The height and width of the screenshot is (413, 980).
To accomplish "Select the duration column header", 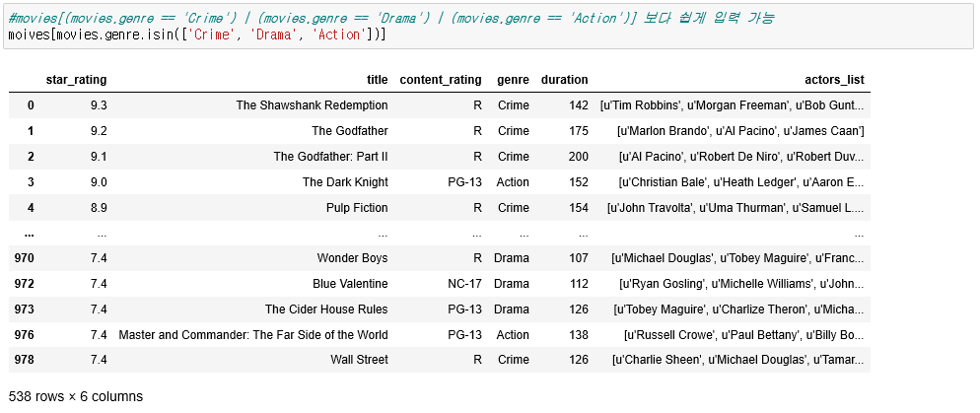I will pos(564,80).
